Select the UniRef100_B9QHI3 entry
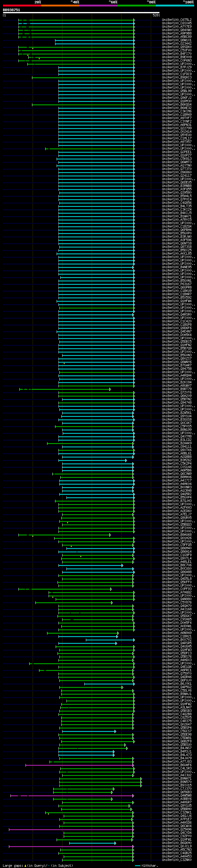Image resolution: width=197 pixels, height=868 pixels. (177, 78)
